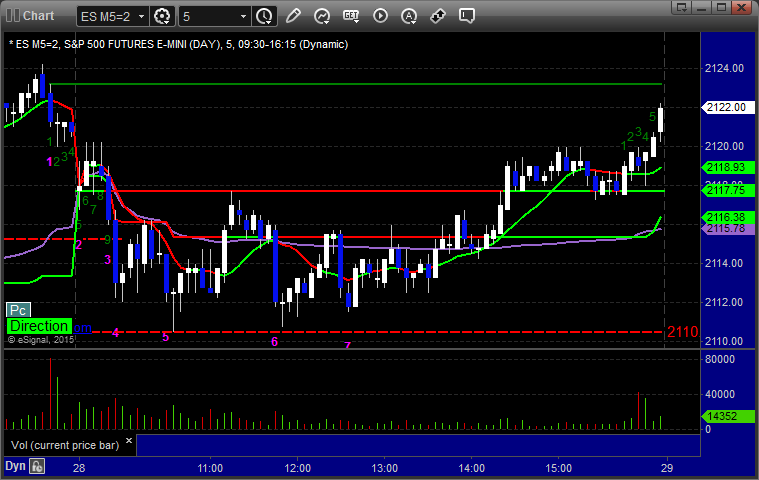
Task: Click the 12:00 time axis label
Action: [x=297, y=468]
